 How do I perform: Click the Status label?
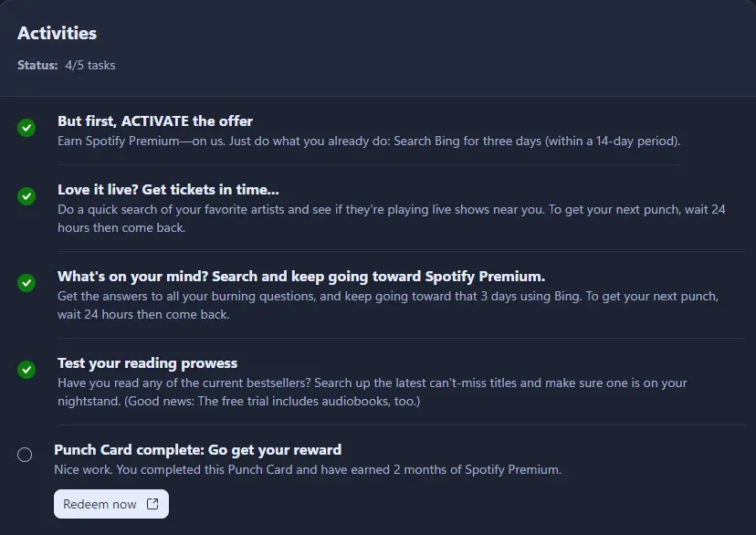(37, 65)
